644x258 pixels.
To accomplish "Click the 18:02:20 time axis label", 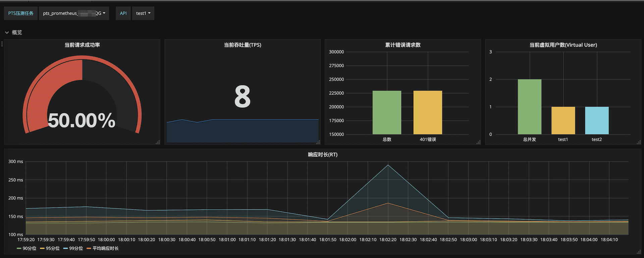I will [x=388, y=240].
